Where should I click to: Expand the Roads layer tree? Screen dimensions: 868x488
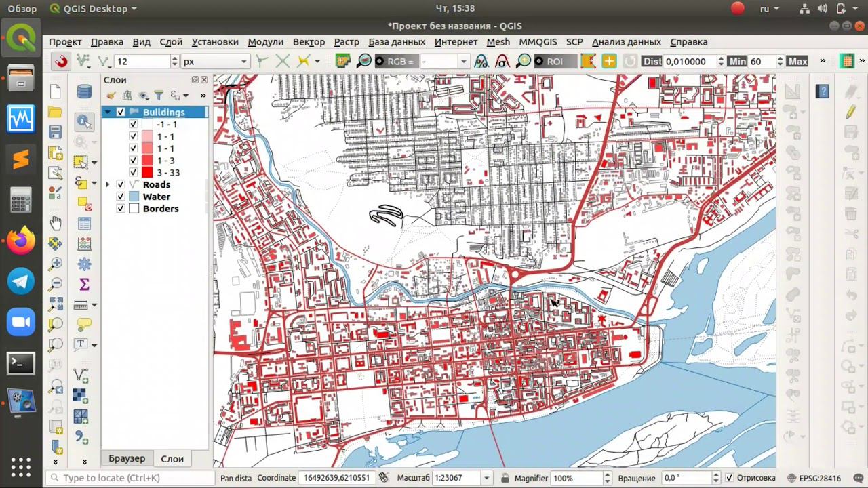(108, 184)
